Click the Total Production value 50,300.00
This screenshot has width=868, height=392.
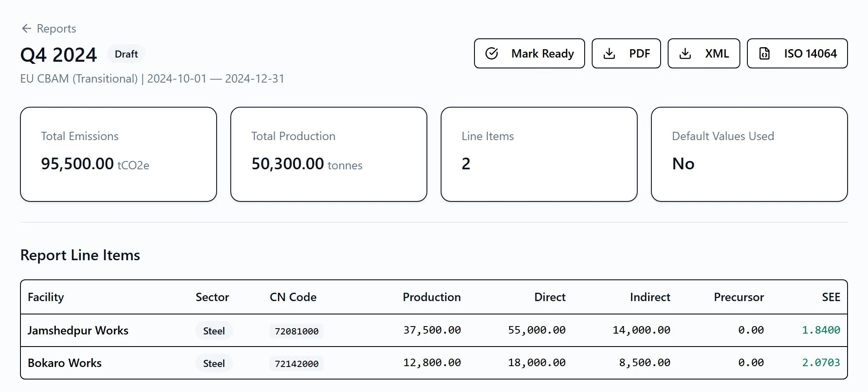[288, 163]
